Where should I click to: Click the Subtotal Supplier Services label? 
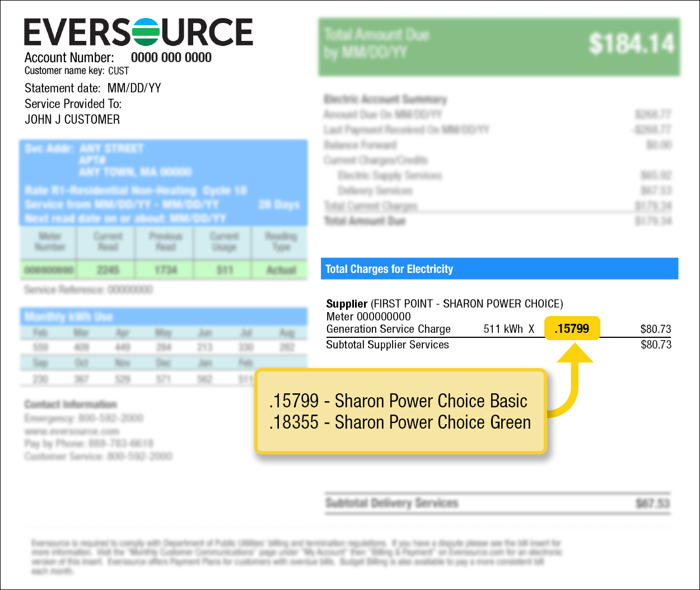388,345
